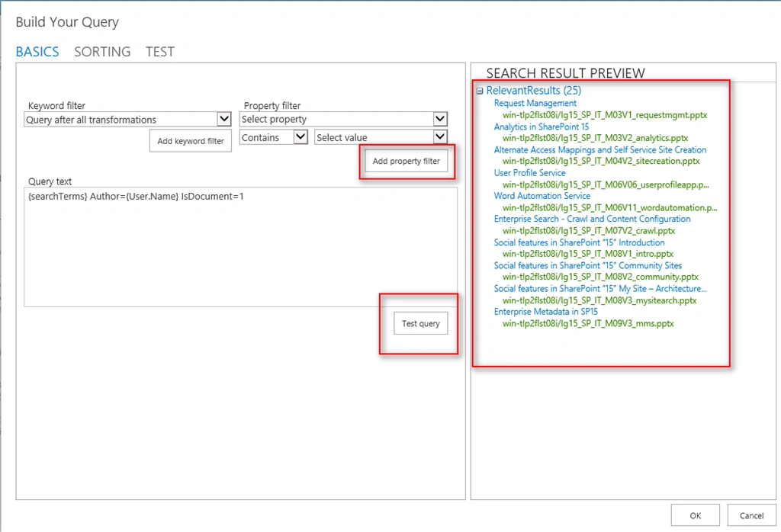Click the M07V2_crawl.pptx file path
The height and width of the screenshot is (532, 781).
pos(589,230)
